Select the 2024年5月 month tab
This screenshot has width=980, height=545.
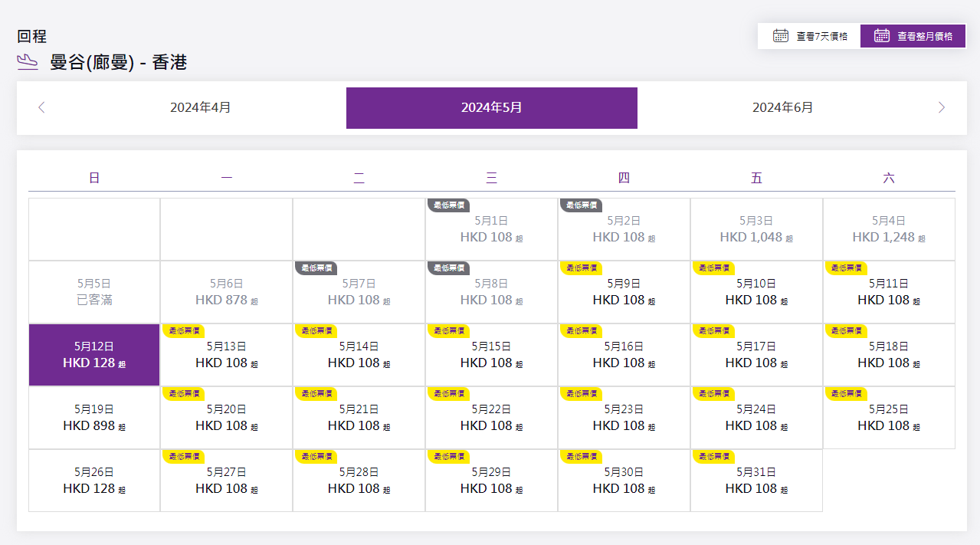pos(491,107)
